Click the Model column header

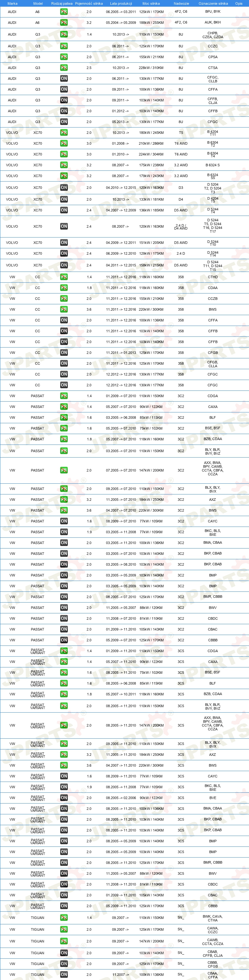38,3
